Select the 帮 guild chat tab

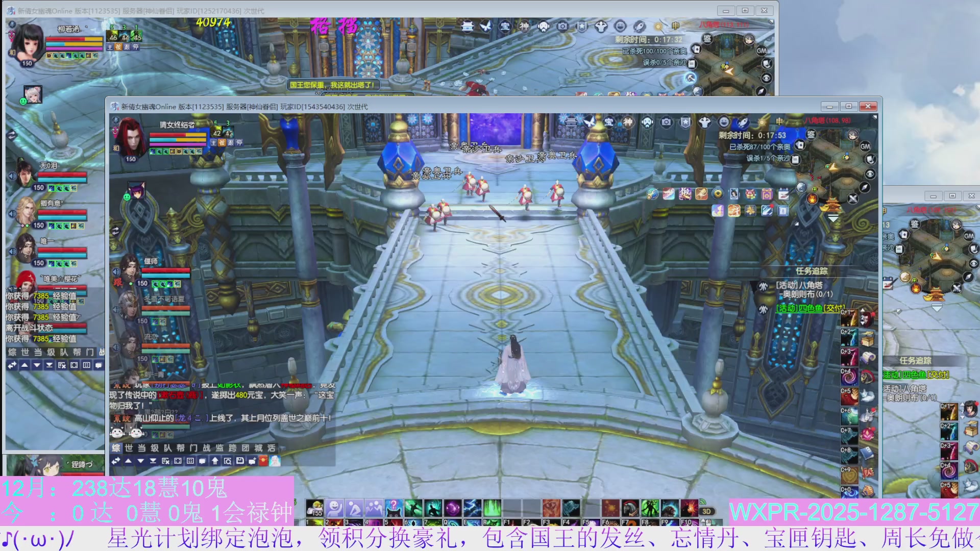click(x=181, y=448)
